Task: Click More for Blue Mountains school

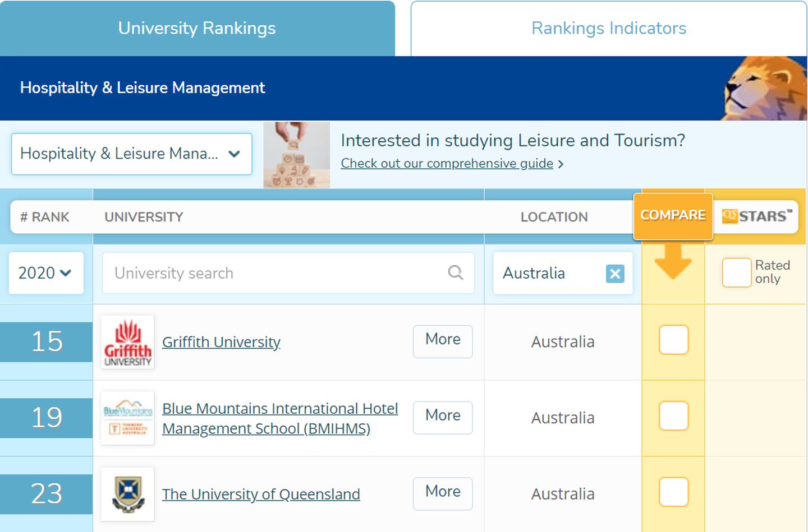Action: (443, 417)
